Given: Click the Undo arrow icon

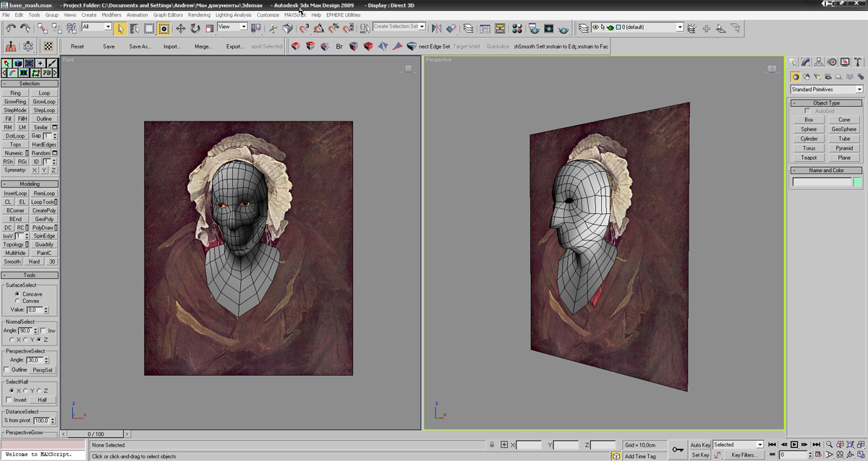Looking at the screenshot, I should click(11, 28).
